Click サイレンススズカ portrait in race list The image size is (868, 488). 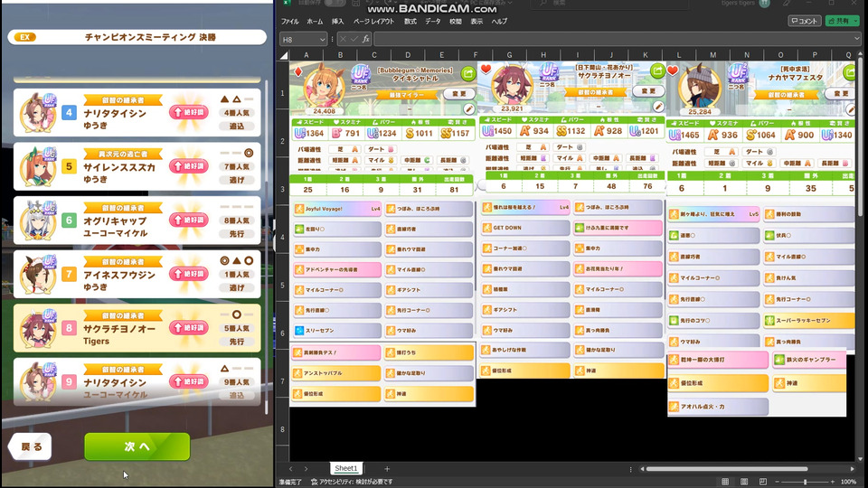(38, 166)
